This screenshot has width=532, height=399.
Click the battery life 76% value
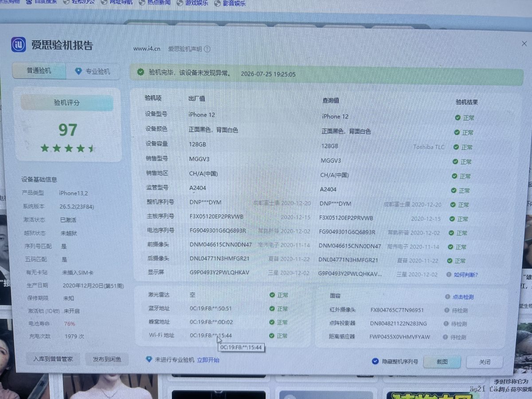[x=70, y=324]
